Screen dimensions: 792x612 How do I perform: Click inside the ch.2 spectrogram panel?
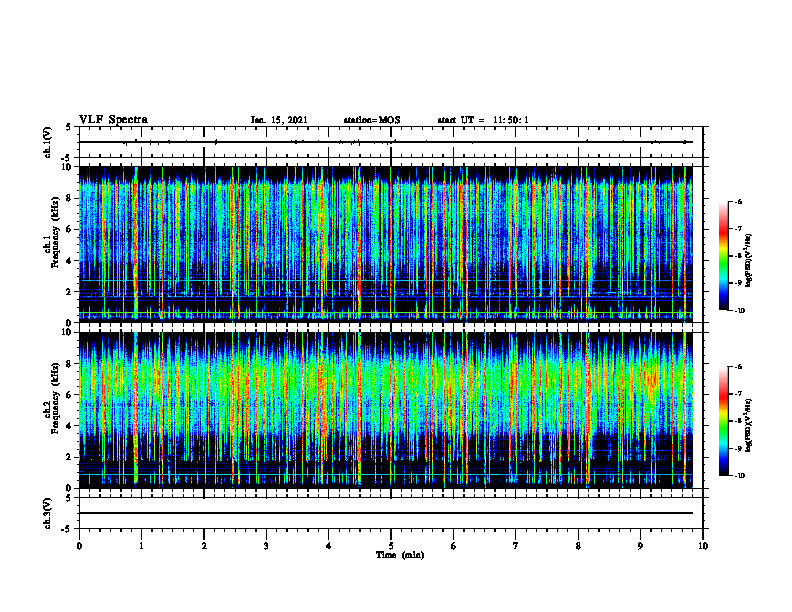[x=386, y=410]
